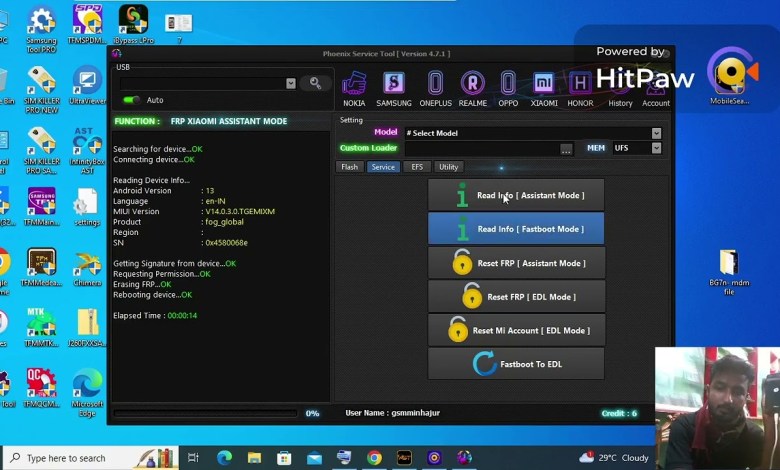This screenshot has height=470, width=780.
Task: Expand the MEM UFS dropdown
Action: (x=656, y=148)
